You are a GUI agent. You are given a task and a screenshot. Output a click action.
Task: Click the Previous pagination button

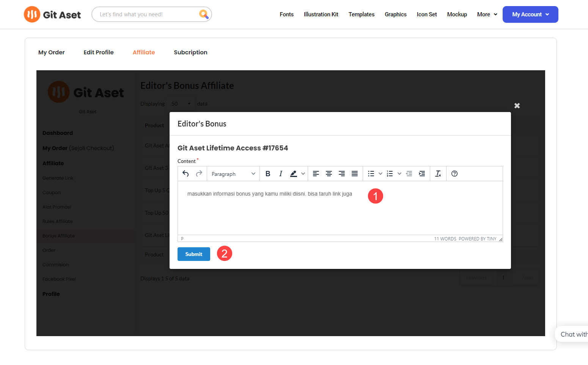click(476, 278)
